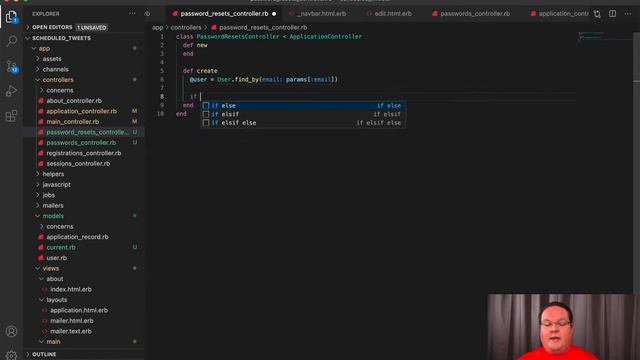The image size is (640, 360).
Task: Open application_controller.rb in the explorer
Action: 81,111
